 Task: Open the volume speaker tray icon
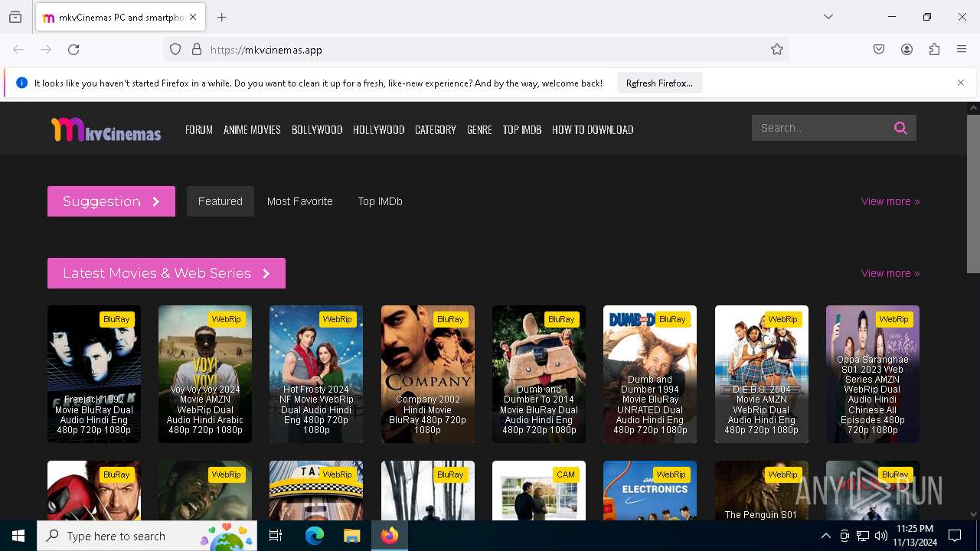(881, 536)
